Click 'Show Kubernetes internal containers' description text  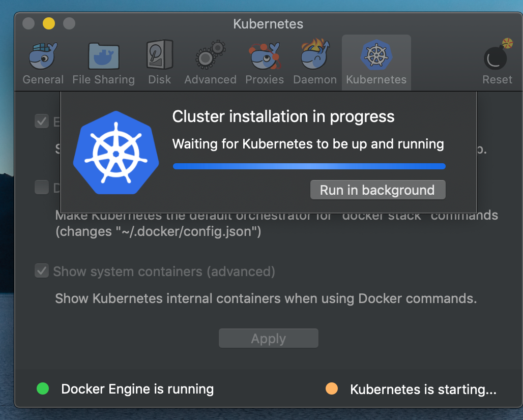266,298
